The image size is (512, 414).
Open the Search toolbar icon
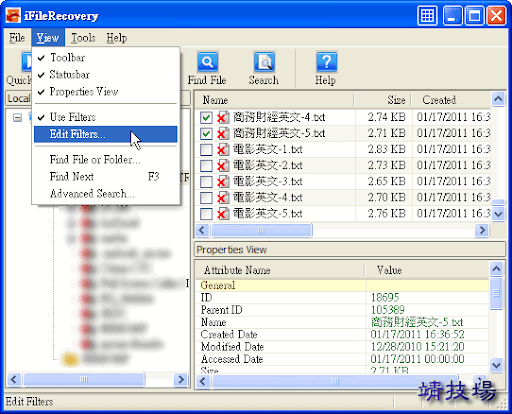pos(264,62)
